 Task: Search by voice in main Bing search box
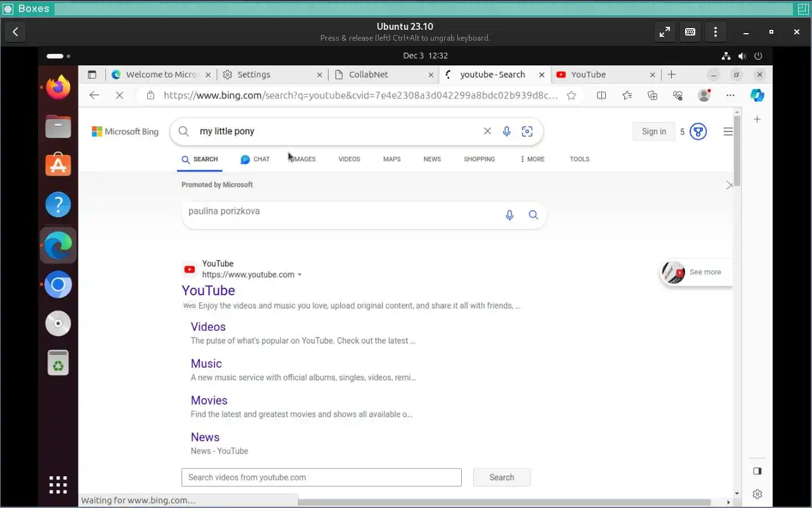coord(507,131)
